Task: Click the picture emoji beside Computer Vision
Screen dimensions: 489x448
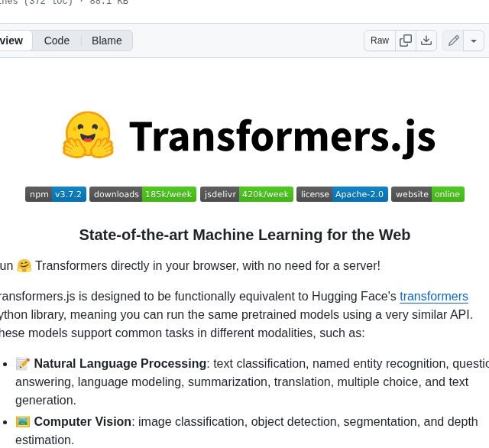Action: pyautogui.click(x=23, y=421)
